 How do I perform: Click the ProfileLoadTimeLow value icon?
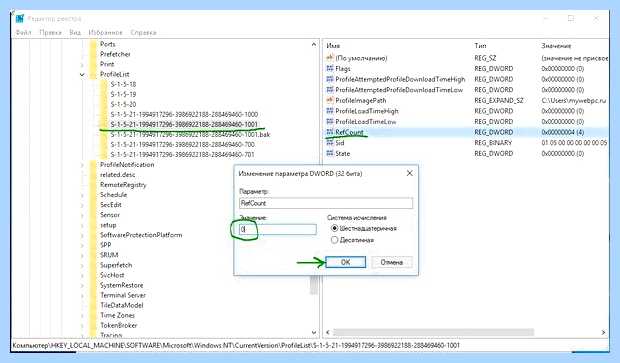pyautogui.click(x=330, y=121)
